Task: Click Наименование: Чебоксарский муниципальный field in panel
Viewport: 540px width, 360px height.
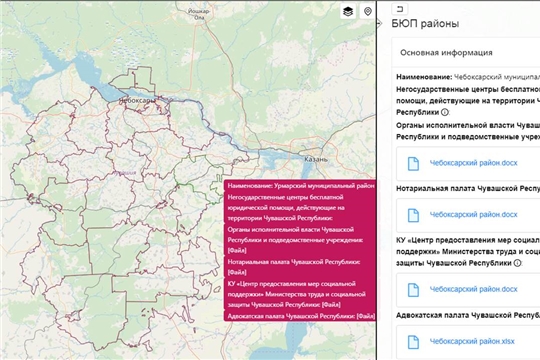Action: (x=468, y=77)
